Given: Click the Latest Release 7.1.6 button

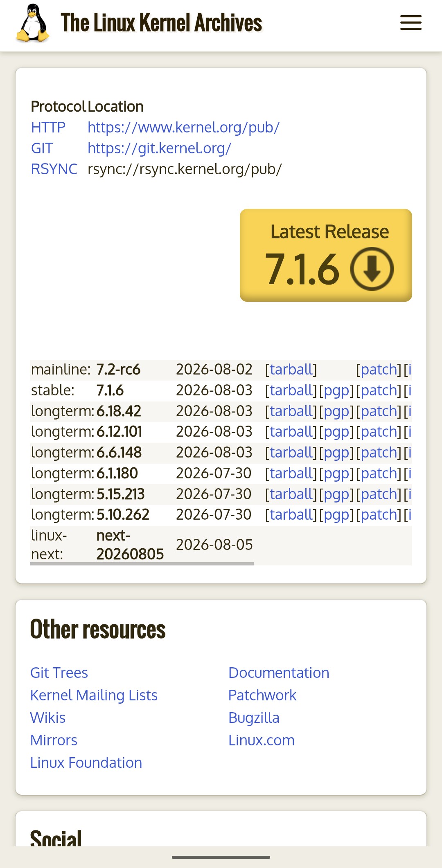Looking at the screenshot, I should pyautogui.click(x=326, y=256).
